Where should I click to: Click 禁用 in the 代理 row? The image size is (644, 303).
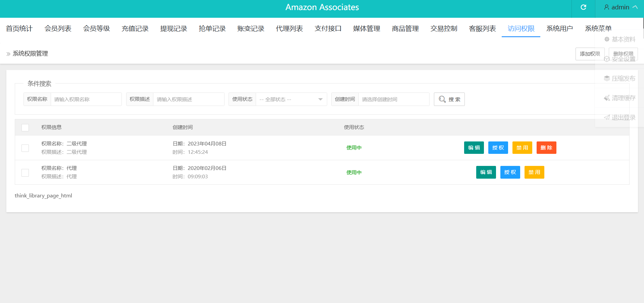tap(534, 172)
